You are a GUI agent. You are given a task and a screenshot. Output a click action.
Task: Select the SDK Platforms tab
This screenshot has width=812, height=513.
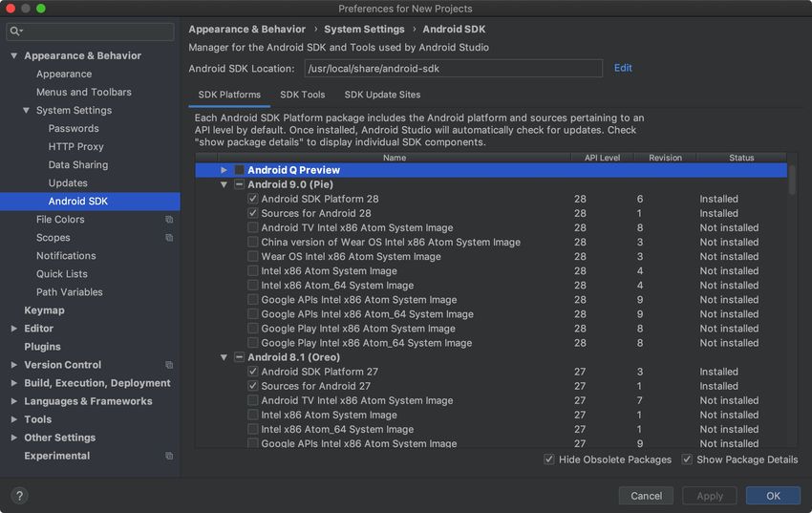(x=229, y=95)
